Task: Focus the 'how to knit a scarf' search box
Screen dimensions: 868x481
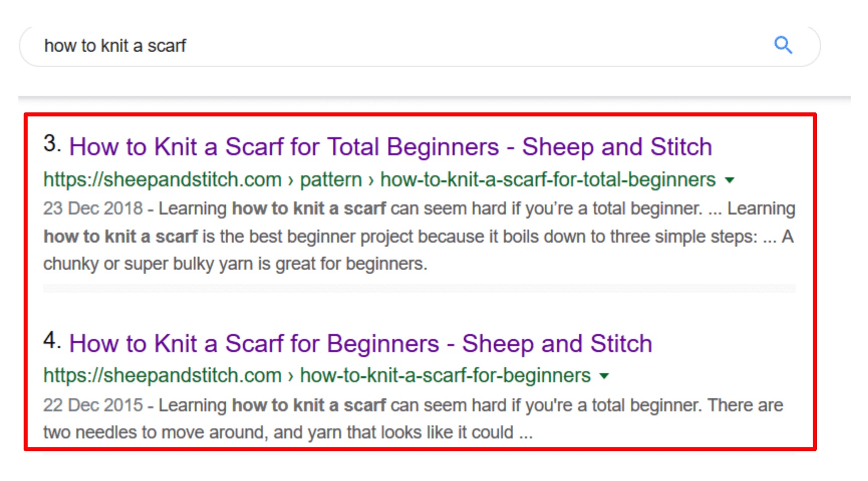Action: tap(419, 46)
